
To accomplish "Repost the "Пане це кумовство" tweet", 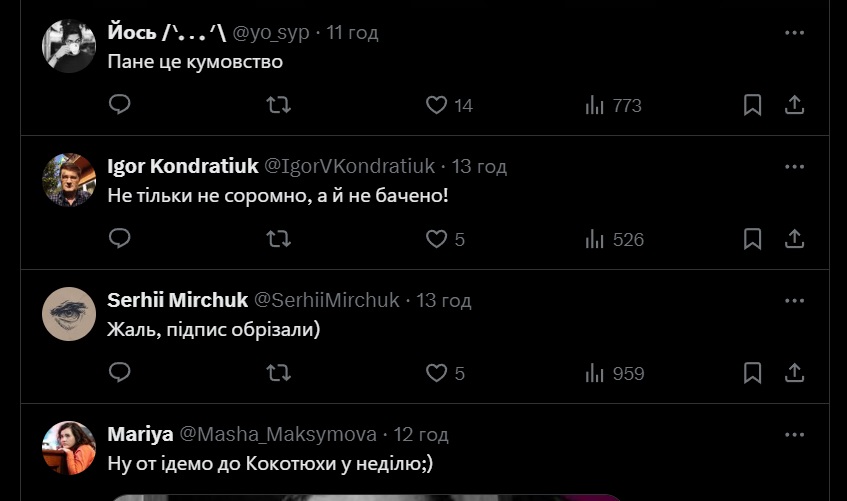I will (x=279, y=104).
